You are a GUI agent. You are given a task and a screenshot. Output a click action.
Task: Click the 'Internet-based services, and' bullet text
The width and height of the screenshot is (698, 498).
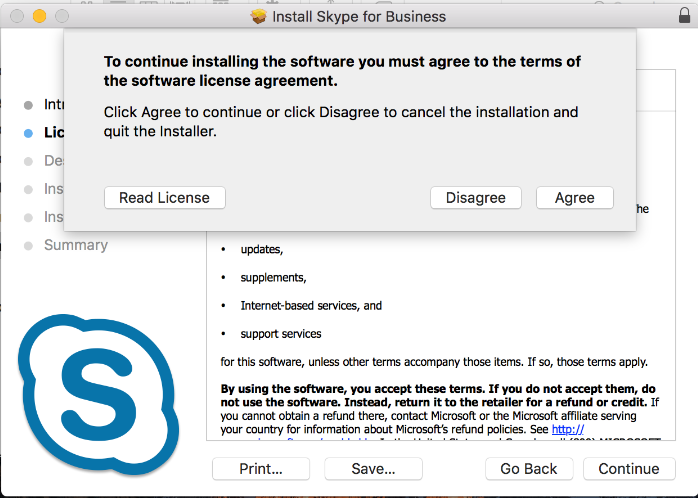pyautogui.click(x=311, y=306)
